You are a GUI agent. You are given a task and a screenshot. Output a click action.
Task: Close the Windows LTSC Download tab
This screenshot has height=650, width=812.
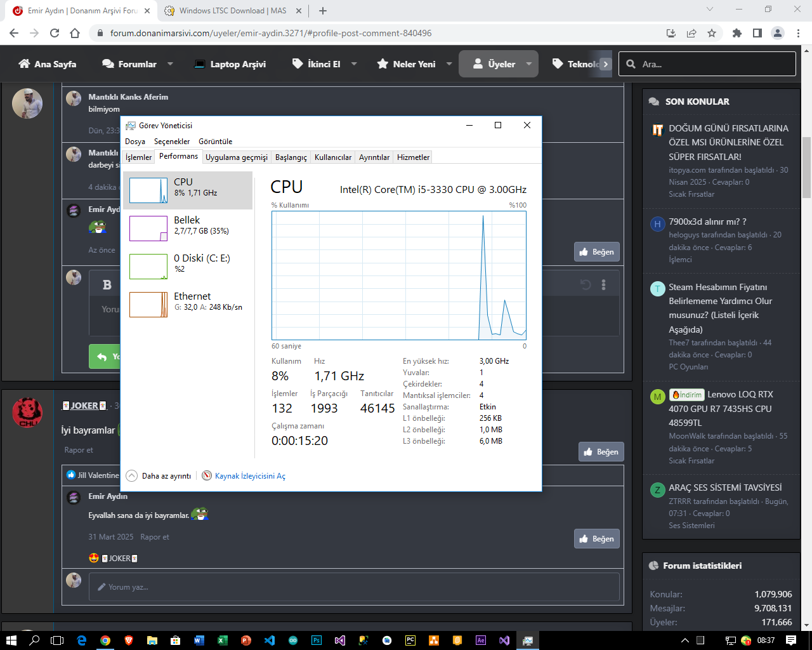299,11
